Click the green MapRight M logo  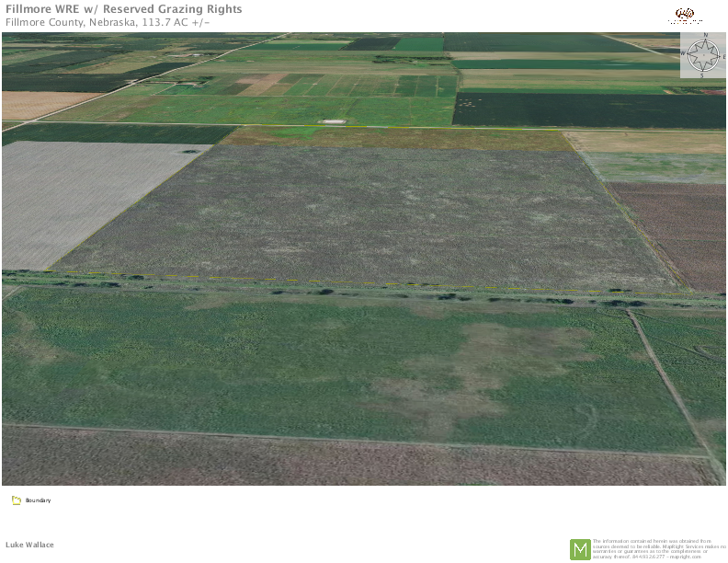click(580, 549)
